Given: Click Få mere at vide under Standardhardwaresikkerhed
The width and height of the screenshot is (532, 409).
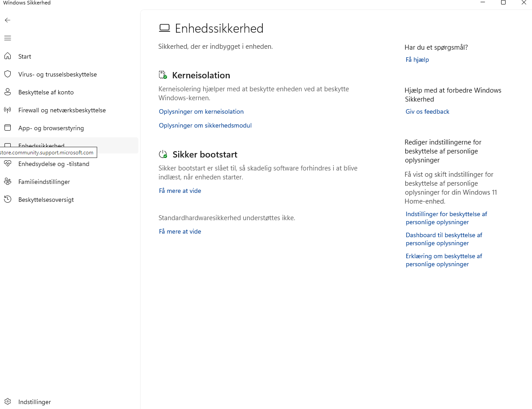Looking at the screenshot, I should coord(180,232).
